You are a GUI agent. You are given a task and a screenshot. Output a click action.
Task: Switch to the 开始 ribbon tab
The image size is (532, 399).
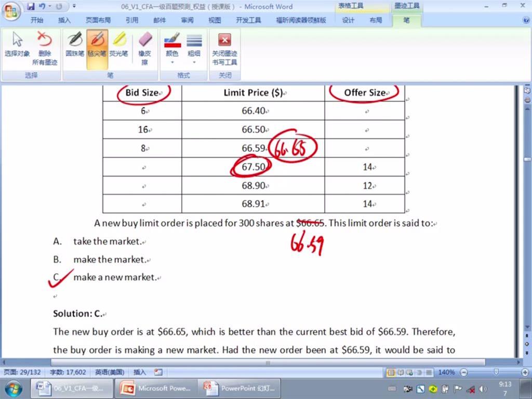pyautogui.click(x=37, y=20)
